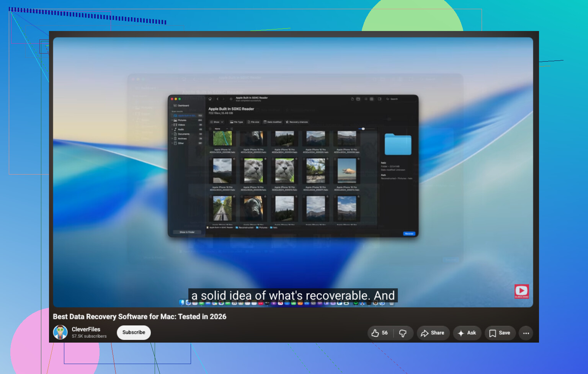Star the first cat photo thumbnail
The height and width of the screenshot is (374, 588).
(265, 159)
